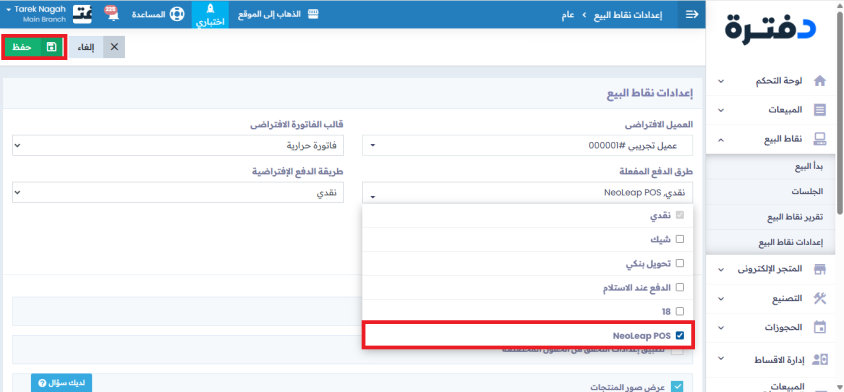Click the Daftra logo
The width and height of the screenshot is (844, 392).
coord(770,29)
